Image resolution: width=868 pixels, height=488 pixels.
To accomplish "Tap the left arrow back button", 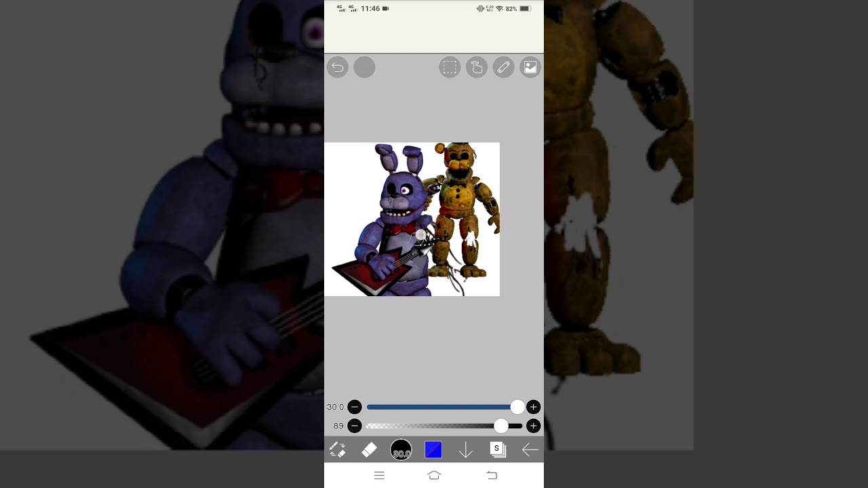I will point(530,449).
